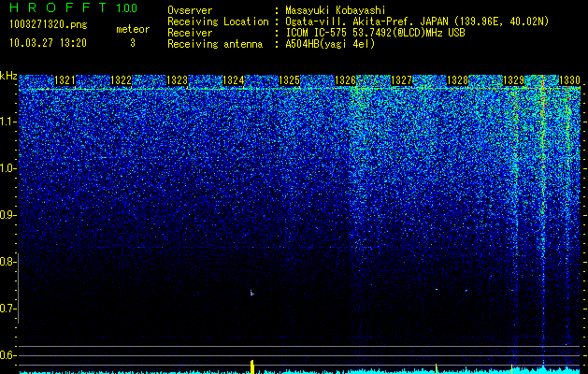588x374 pixels.
Task: Click the 1.0 kHz axis label
Action: click(x=8, y=169)
